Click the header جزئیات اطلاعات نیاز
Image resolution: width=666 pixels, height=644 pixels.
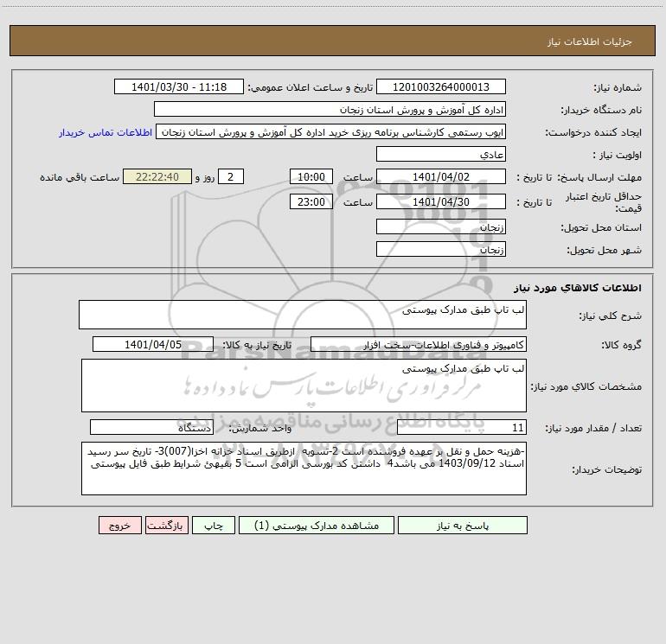coord(590,41)
